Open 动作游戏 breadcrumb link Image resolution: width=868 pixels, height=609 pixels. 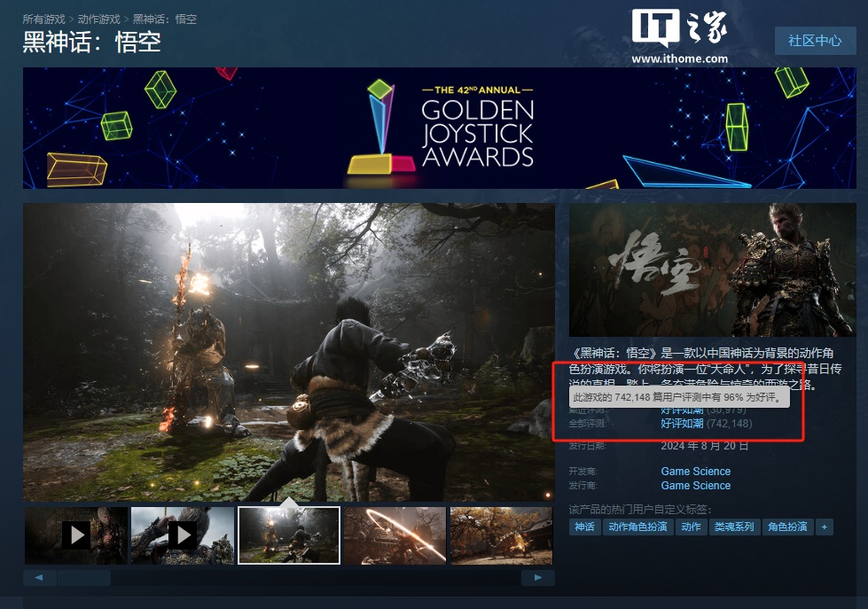pyautogui.click(x=98, y=20)
